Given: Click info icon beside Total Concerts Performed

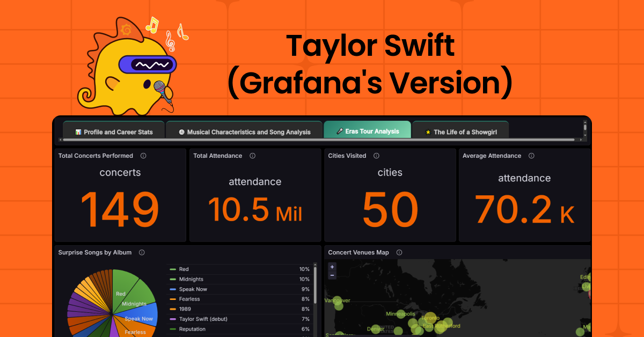Looking at the screenshot, I should pyautogui.click(x=143, y=156).
